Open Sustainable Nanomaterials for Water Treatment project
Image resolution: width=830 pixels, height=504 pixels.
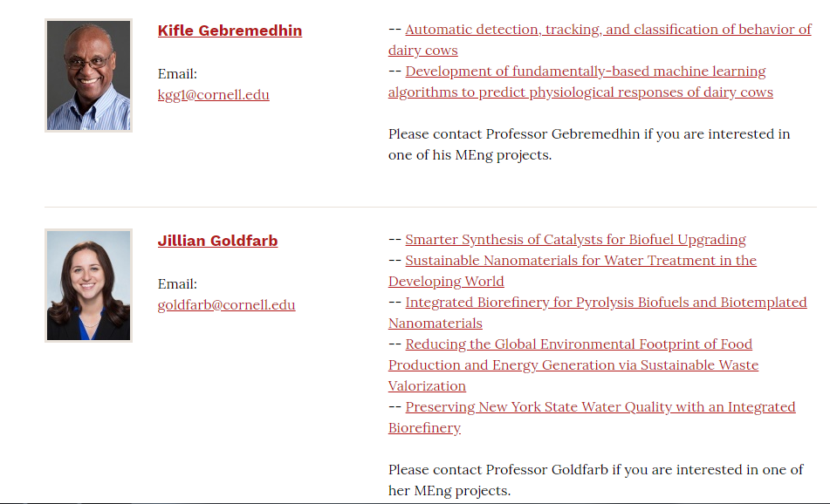tap(580, 260)
